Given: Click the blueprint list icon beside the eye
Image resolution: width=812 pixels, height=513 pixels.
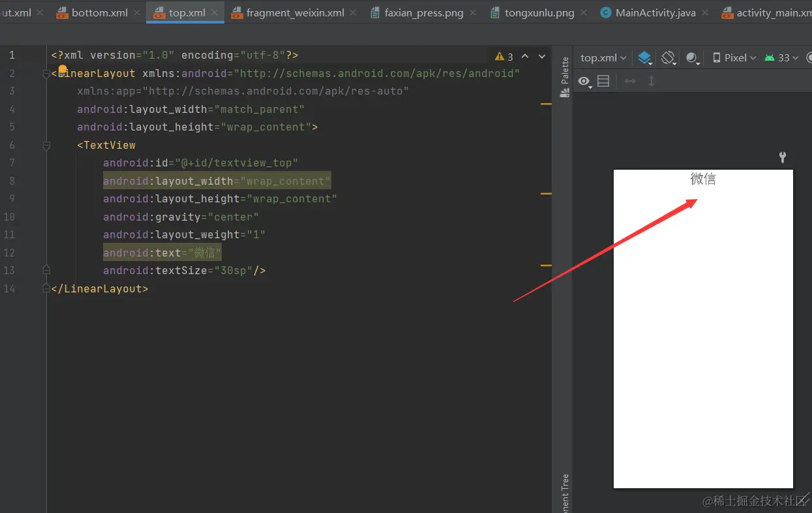Looking at the screenshot, I should click(x=603, y=81).
